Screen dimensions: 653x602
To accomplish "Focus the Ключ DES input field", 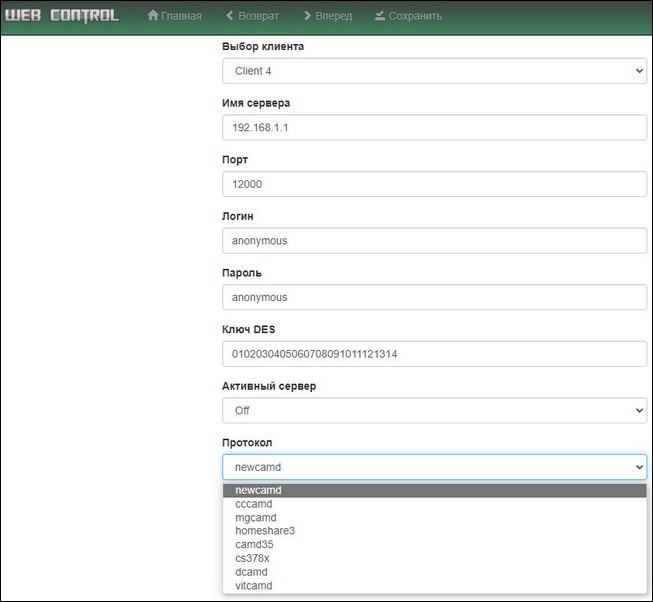I will pos(434,354).
